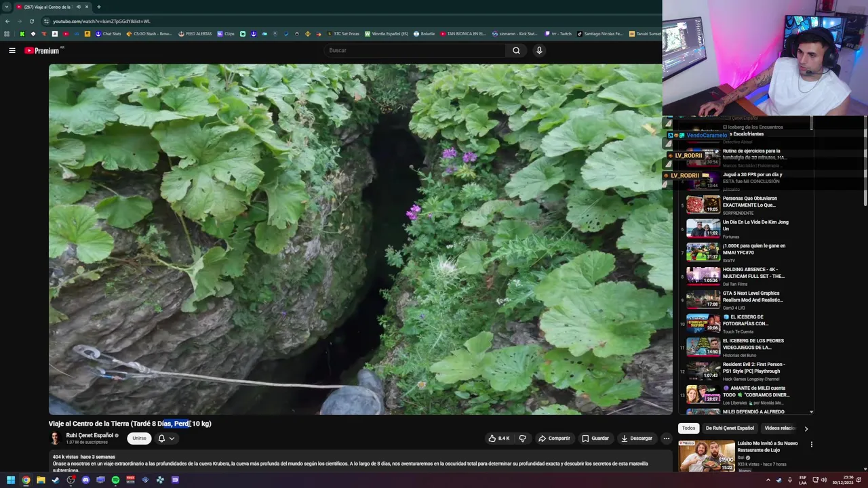The width and height of the screenshot is (868, 488).
Task: Dislike the video with thumbs down
Action: (x=522, y=439)
